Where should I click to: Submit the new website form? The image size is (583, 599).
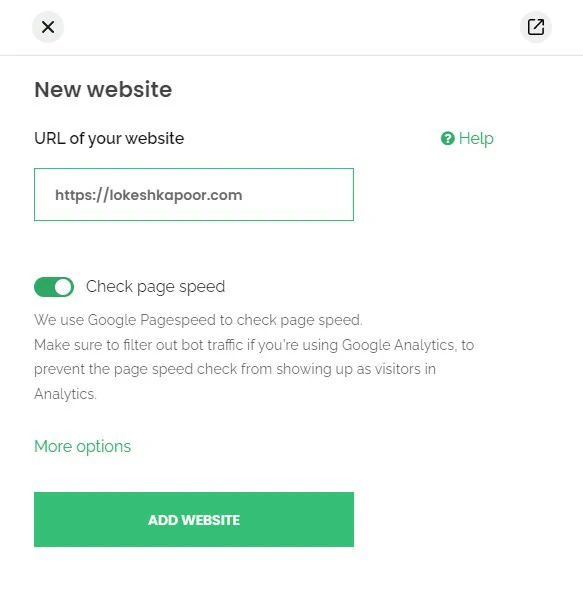194,520
